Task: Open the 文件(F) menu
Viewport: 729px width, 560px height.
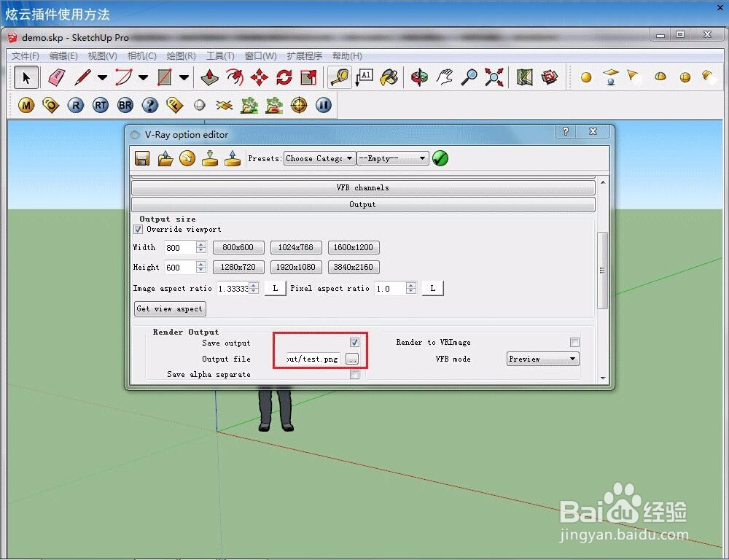Action: (x=26, y=56)
